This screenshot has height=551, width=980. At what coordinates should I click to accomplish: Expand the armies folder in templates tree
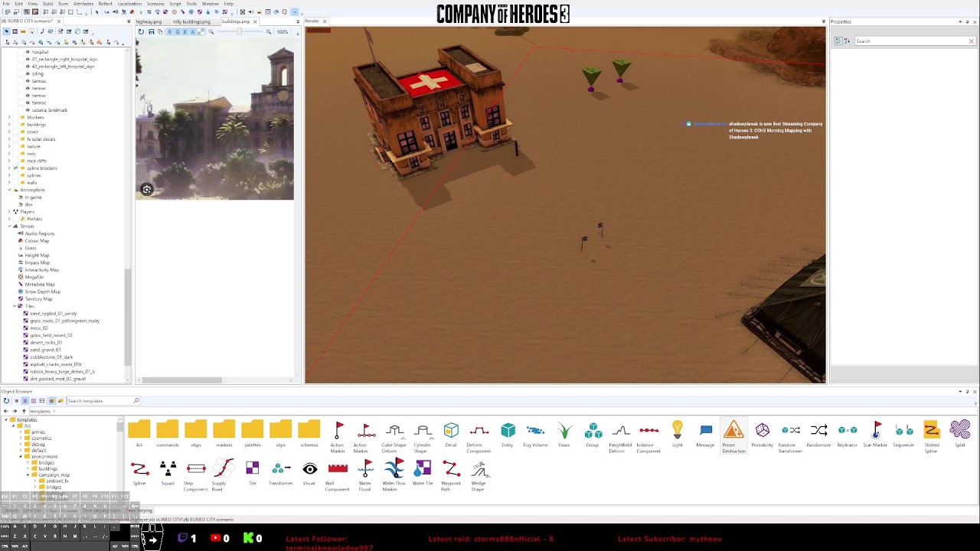(x=21, y=432)
